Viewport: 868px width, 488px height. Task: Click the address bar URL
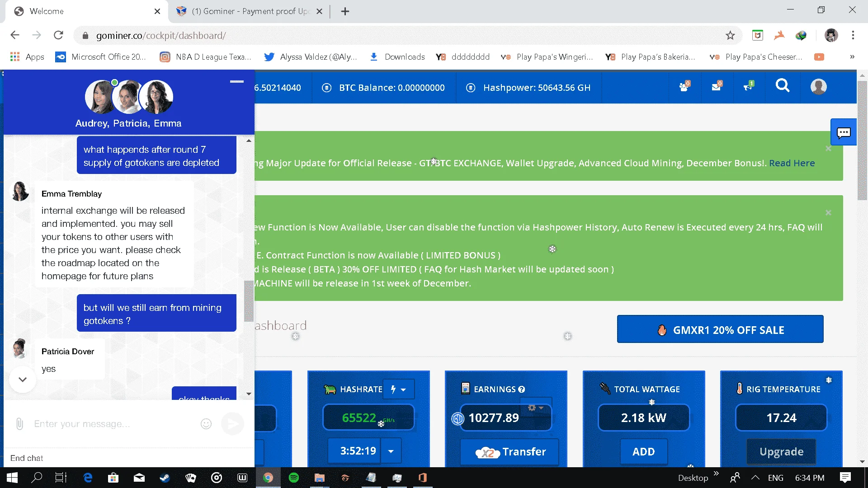tap(161, 35)
